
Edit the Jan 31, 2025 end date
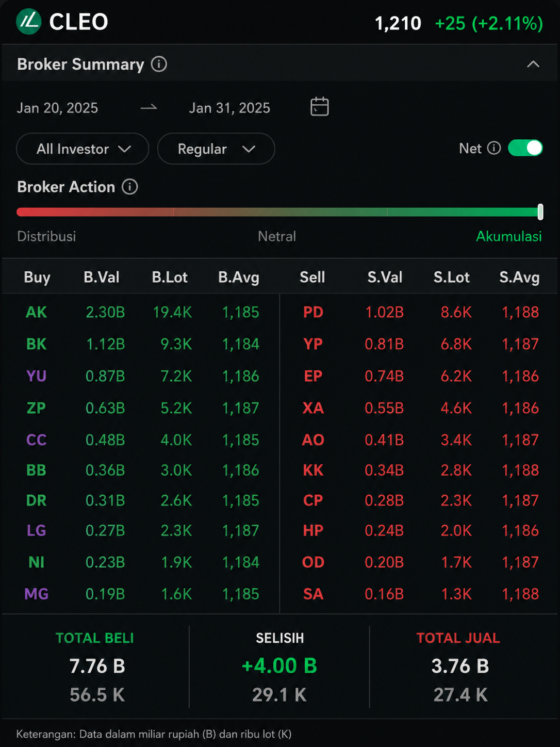[x=229, y=108]
